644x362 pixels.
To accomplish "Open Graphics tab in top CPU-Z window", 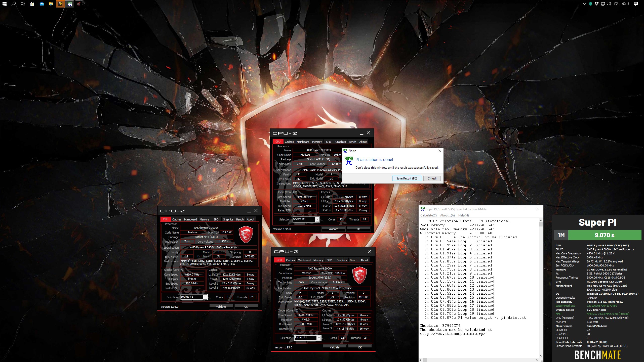I will [x=340, y=142].
